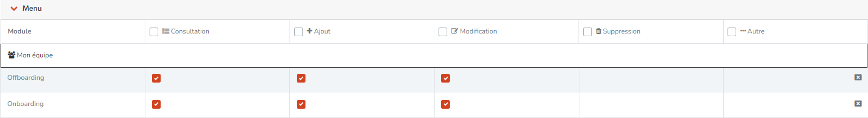The image size is (868, 118).
Task: Check the Autre header checkbox
Action: (732, 32)
